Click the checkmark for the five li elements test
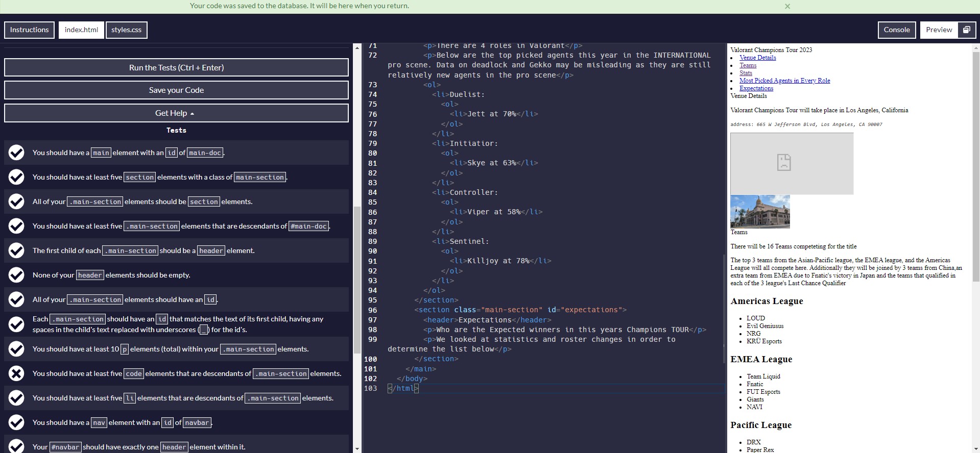The width and height of the screenshot is (980, 453). 16,398
